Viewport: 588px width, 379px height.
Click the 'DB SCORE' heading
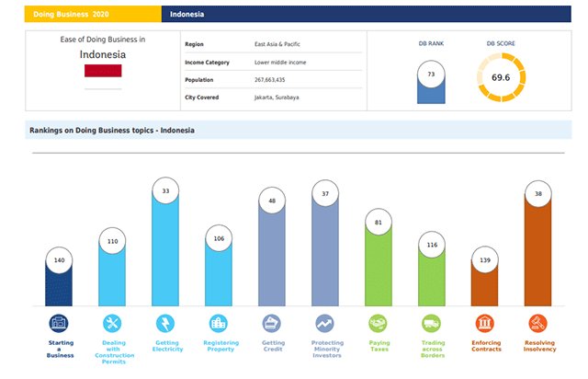tap(501, 43)
